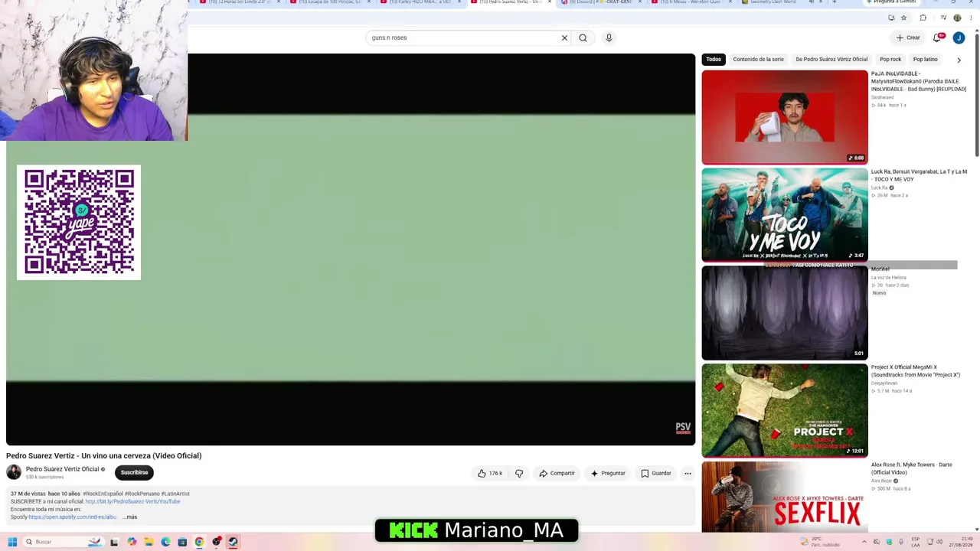Screen dimensions: 980x551
Task: Share the video via Compartir
Action: (x=557, y=474)
